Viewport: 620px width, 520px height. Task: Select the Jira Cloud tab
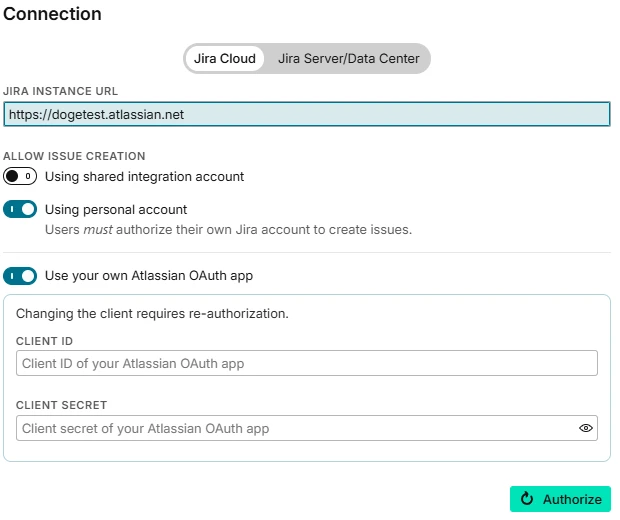click(x=225, y=59)
